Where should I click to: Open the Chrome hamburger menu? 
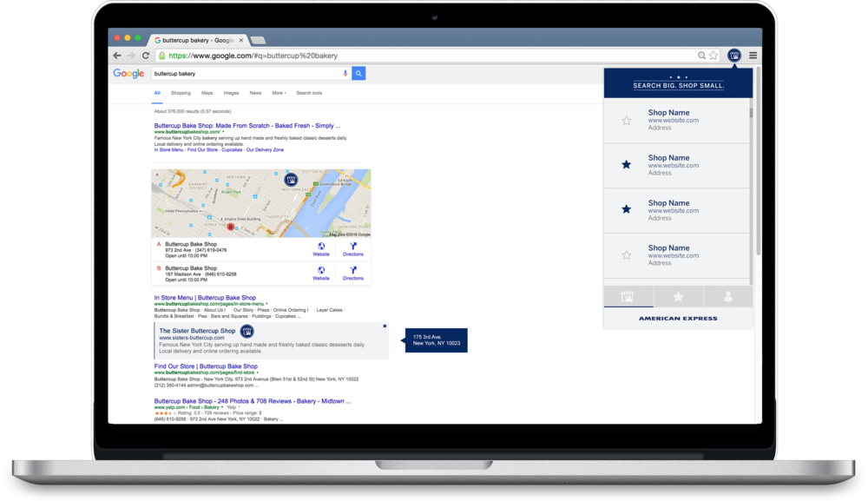click(x=753, y=56)
